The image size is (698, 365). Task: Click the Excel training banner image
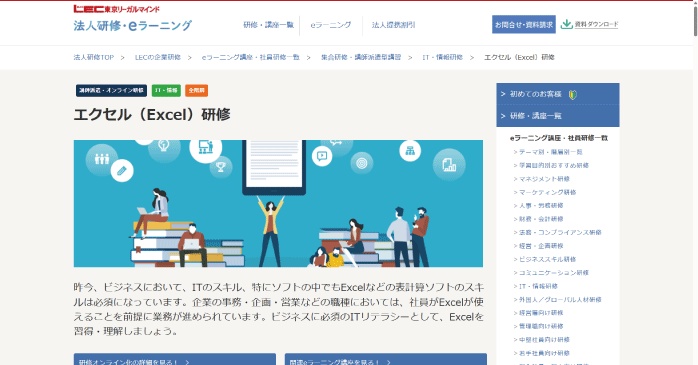pyautogui.click(x=278, y=203)
